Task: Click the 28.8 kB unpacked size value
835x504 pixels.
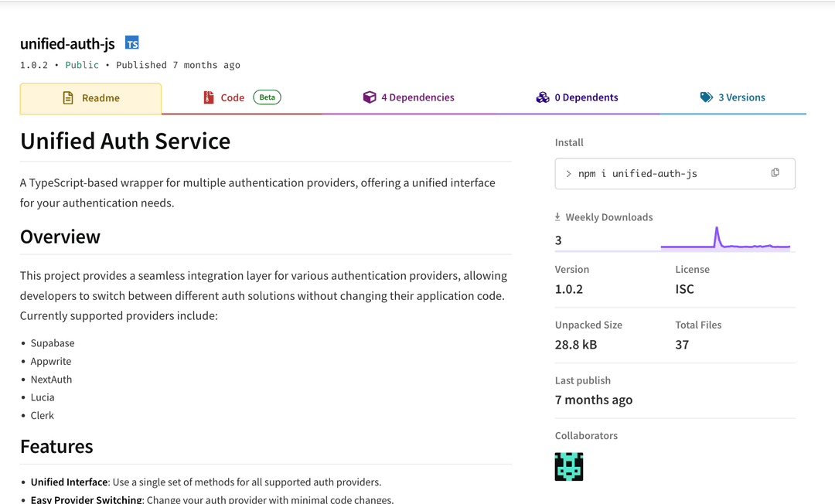Action: [576, 344]
